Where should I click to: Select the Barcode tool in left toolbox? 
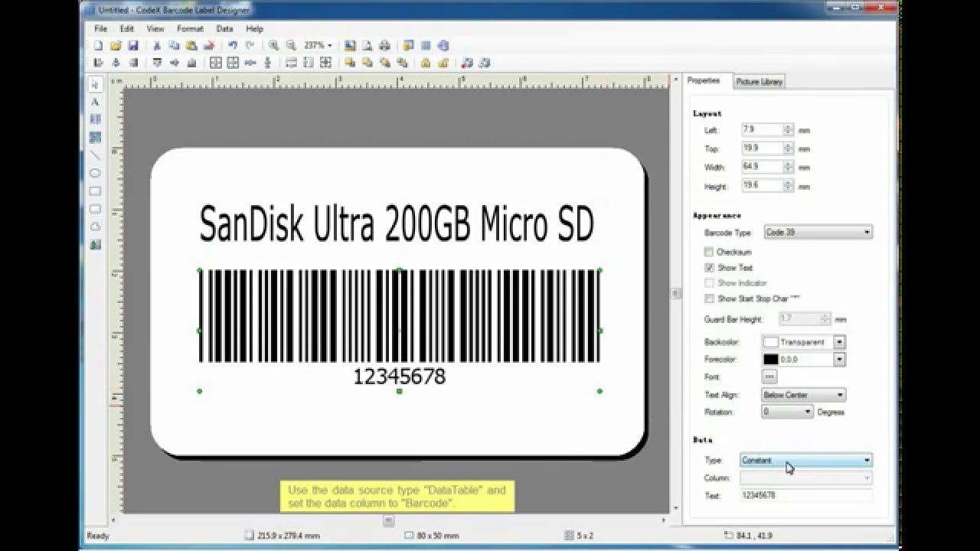coord(95,119)
